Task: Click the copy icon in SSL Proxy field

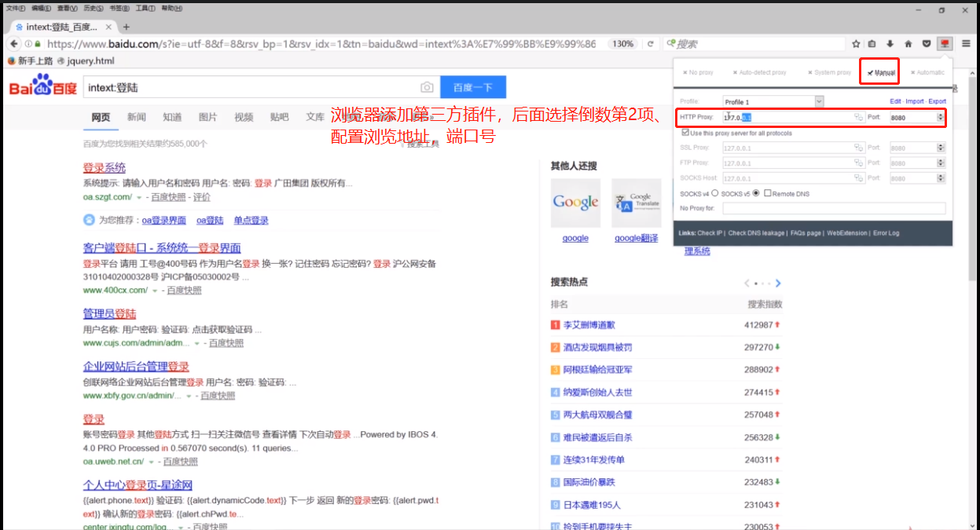Action: (x=859, y=148)
